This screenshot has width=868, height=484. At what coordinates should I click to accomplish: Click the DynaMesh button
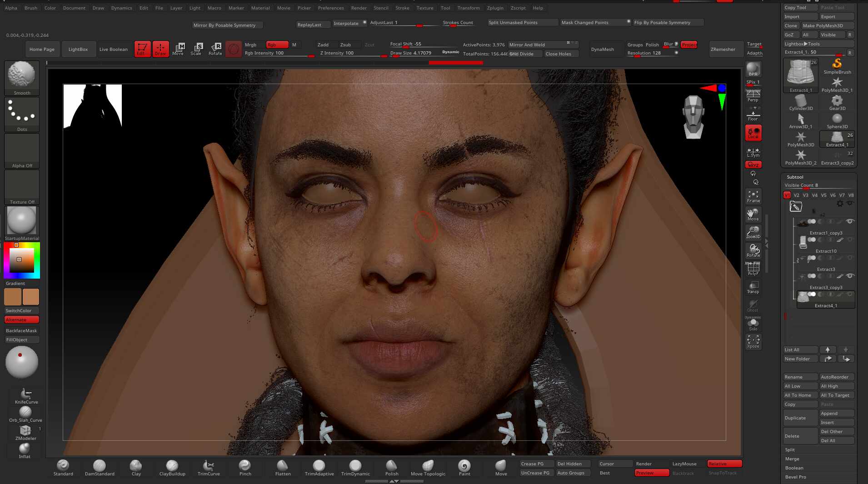point(602,49)
